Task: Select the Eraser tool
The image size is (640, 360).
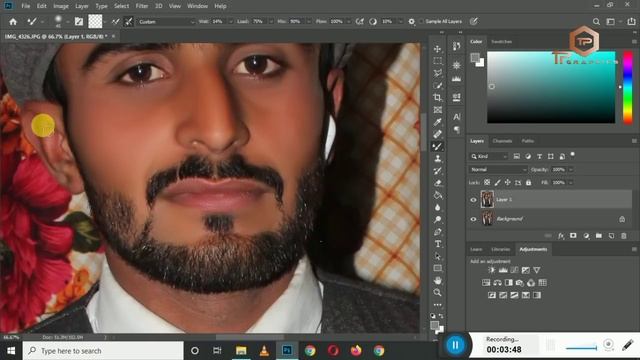Action: (438, 183)
